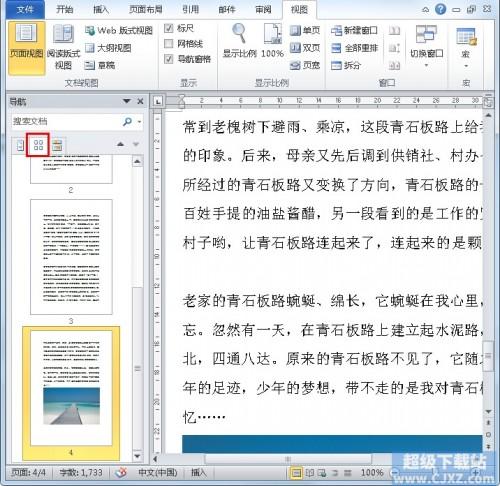Click the search magnifier in navigation pane
The width and height of the screenshot is (500, 486).
[x=128, y=122]
